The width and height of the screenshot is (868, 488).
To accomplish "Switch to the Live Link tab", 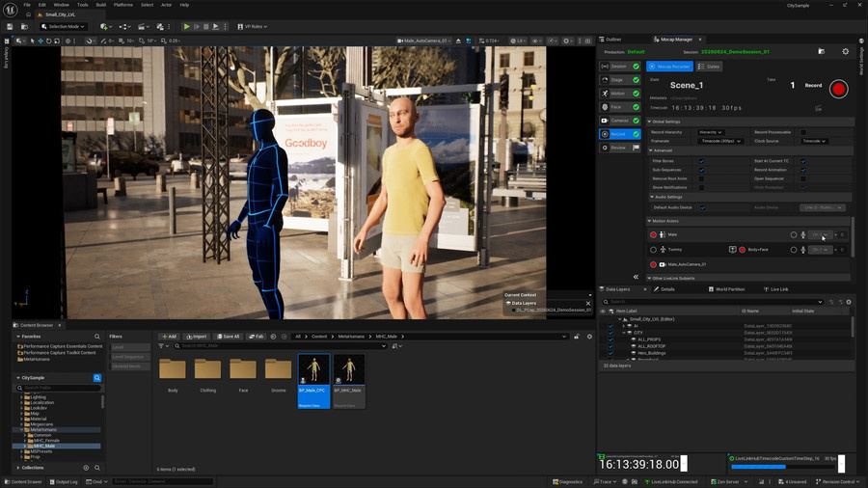I will coord(775,289).
